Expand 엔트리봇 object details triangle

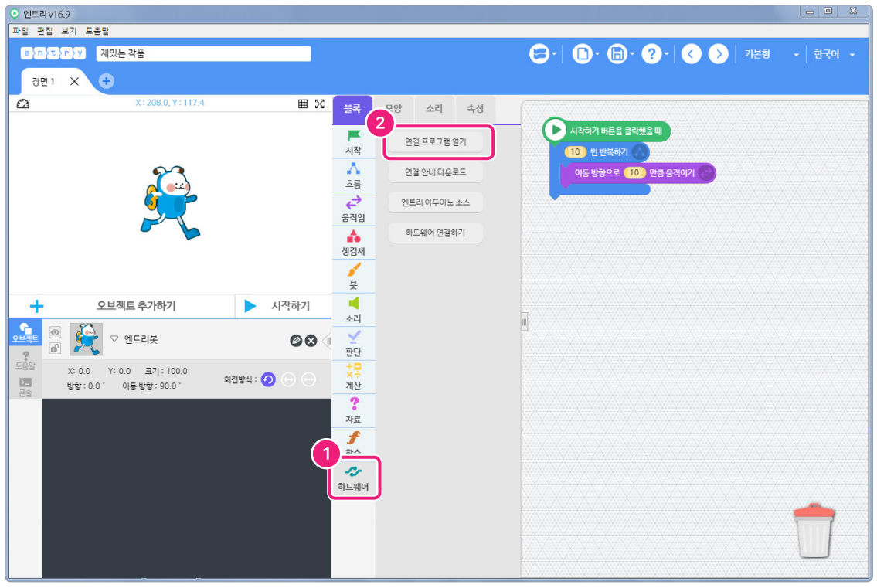point(114,339)
